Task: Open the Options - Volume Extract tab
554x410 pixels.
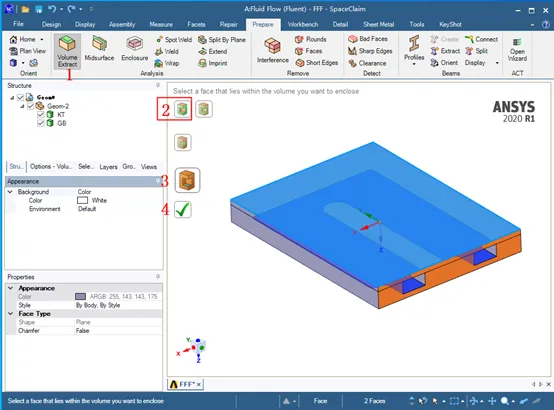Action: pyautogui.click(x=51, y=166)
